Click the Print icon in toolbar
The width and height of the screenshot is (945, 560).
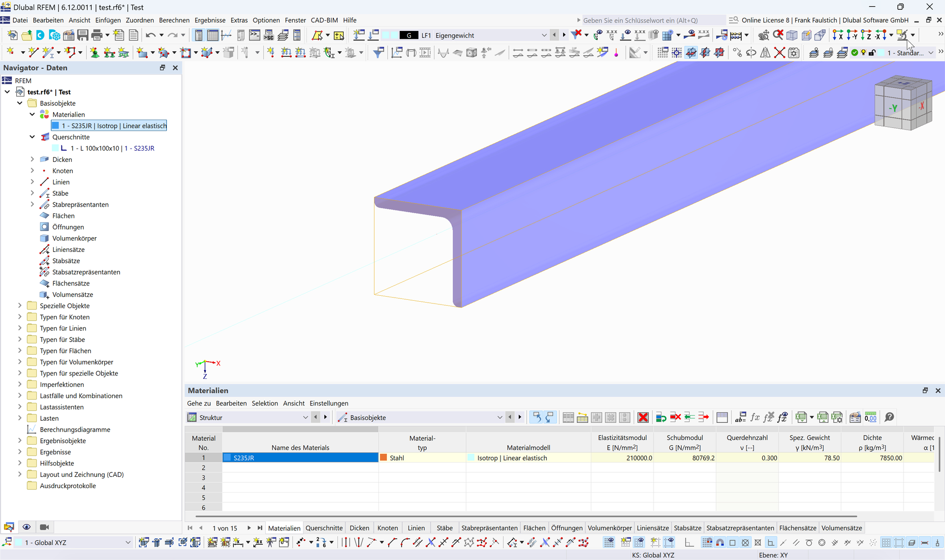point(97,35)
